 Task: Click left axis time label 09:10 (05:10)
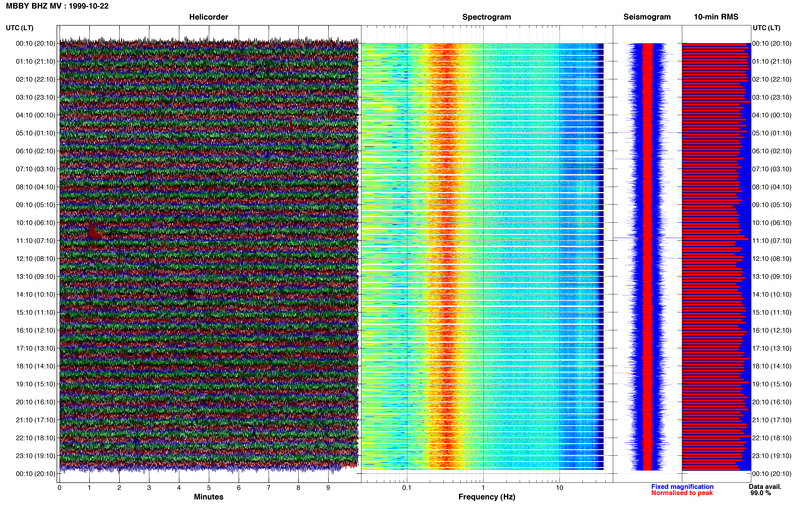pyautogui.click(x=36, y=205)
